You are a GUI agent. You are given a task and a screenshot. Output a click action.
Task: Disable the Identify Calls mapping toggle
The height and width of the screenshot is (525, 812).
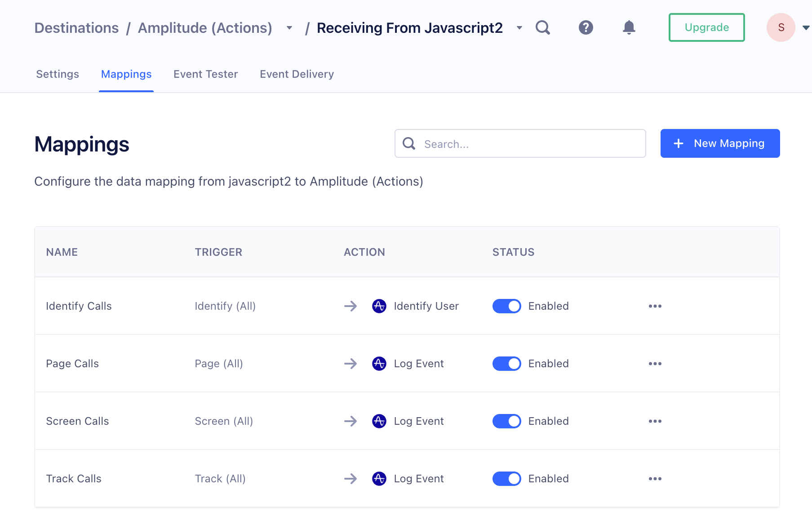[506, 306]
